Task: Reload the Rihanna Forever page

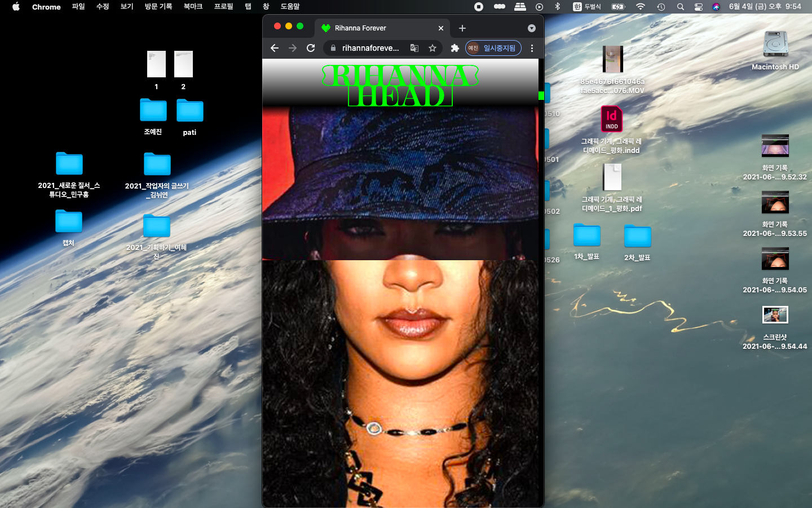Action: (x=311, y=48)
